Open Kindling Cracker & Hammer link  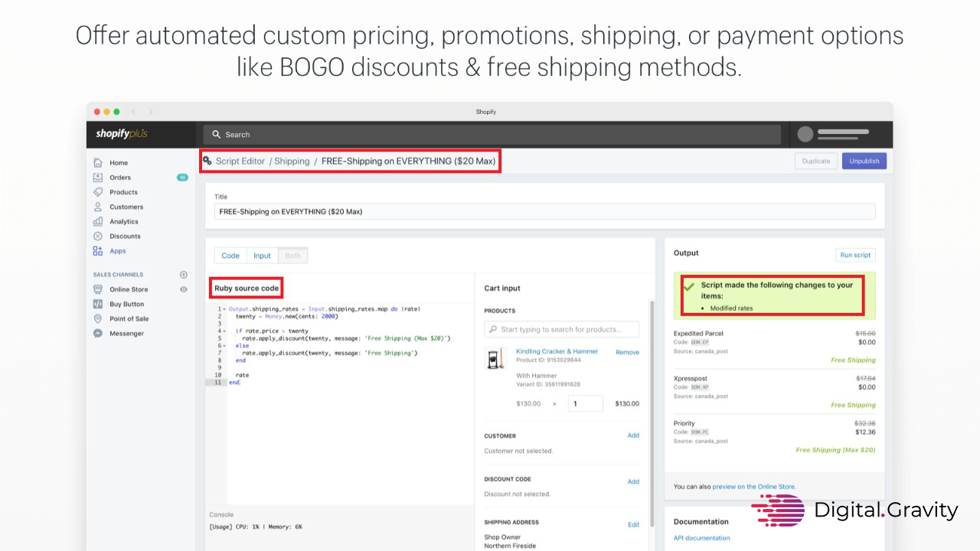tap(557, 351)
